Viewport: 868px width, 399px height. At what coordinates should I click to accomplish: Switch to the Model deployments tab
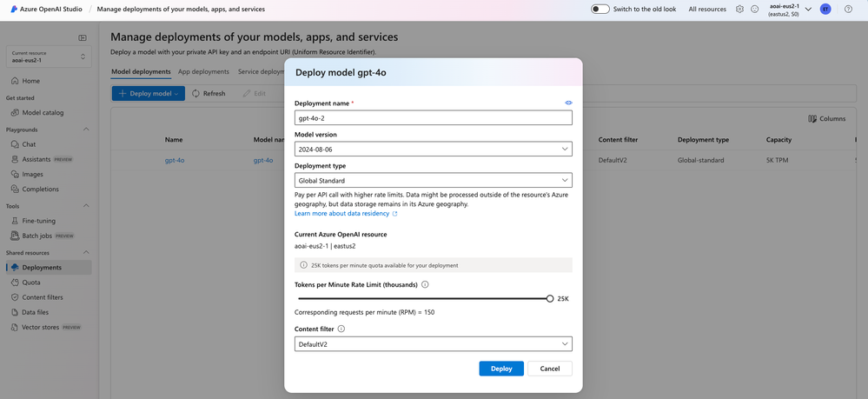click(141, 72)
